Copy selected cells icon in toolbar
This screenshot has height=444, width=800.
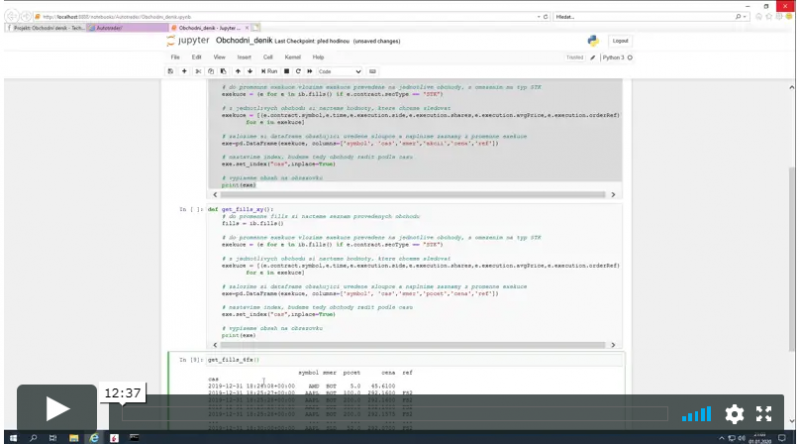(x=211, y=71)
